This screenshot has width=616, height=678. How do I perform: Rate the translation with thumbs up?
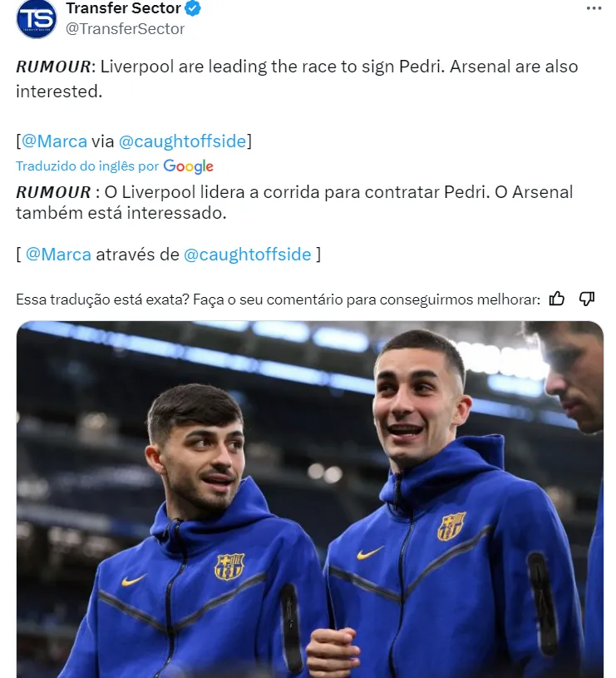[557, 299]
